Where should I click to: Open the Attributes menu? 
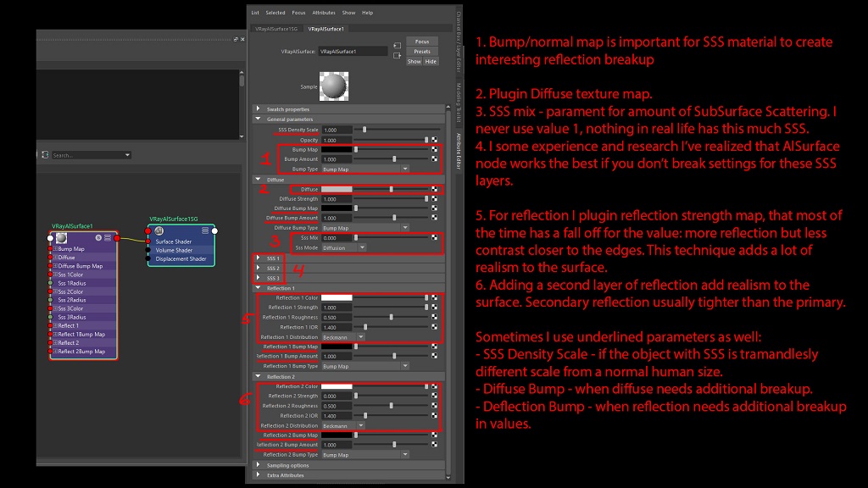[x=324, y=13]
